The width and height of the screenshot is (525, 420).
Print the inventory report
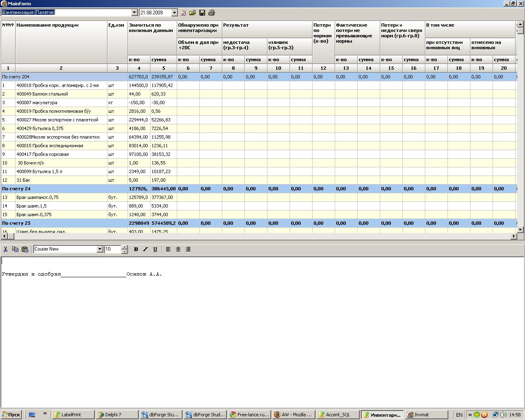tap(212, 13)
